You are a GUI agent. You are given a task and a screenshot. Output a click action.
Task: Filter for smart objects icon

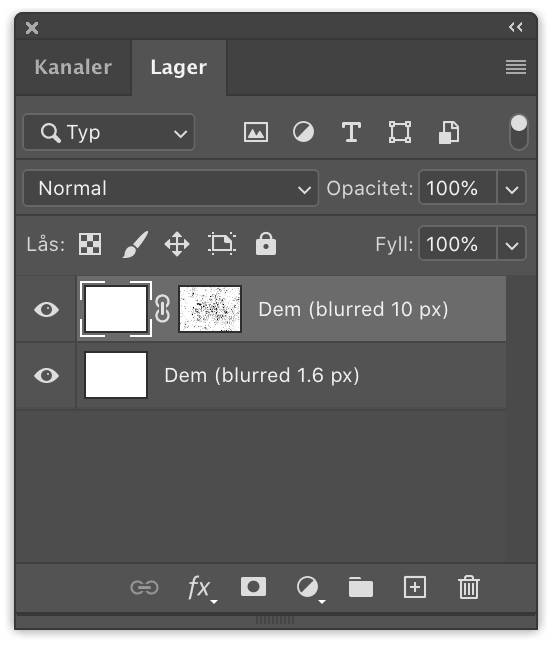pyautogui.click(x=449, y=132)
